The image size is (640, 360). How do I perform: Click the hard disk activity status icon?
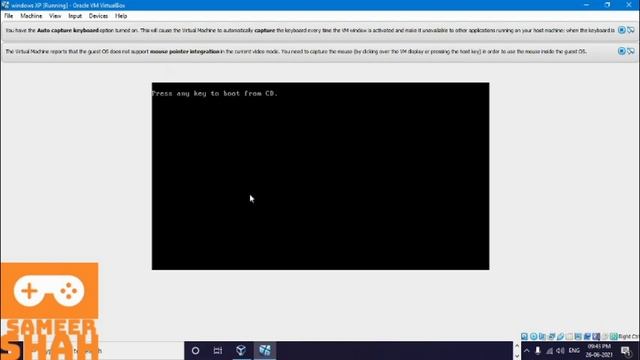524,336
